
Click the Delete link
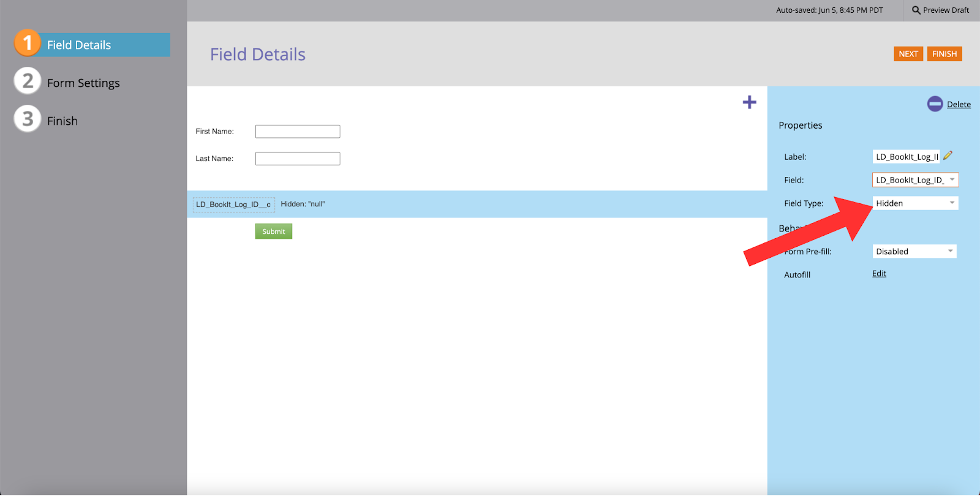[x=959, y=105]
